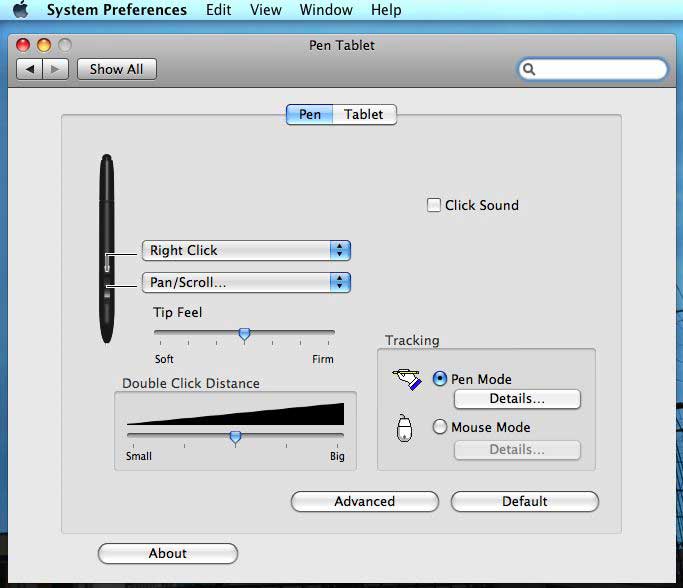
Task: Click the pen mode hand icon
Action: pyautogui.click(x=407, y=379)
